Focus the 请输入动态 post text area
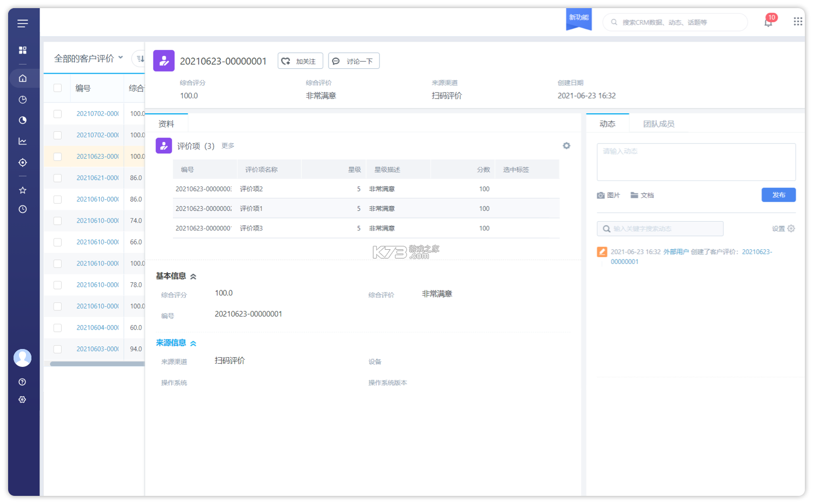Viewport: 813px width, 504px height. coord(696,162)
